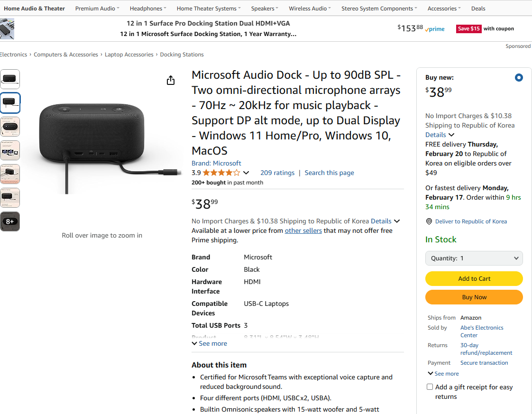Open the other sellers link
Image resolution: width=532 pixels, height=414 pixels.
click(303, 231)
